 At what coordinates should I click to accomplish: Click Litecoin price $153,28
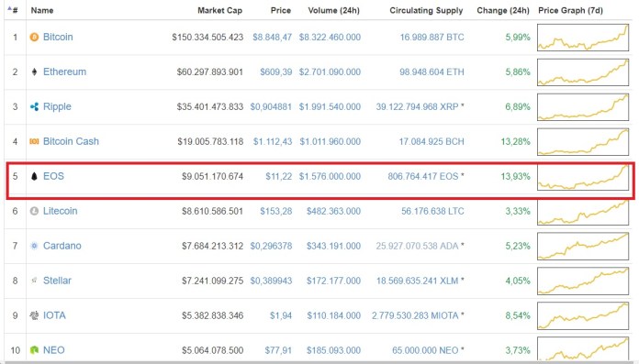276,211
